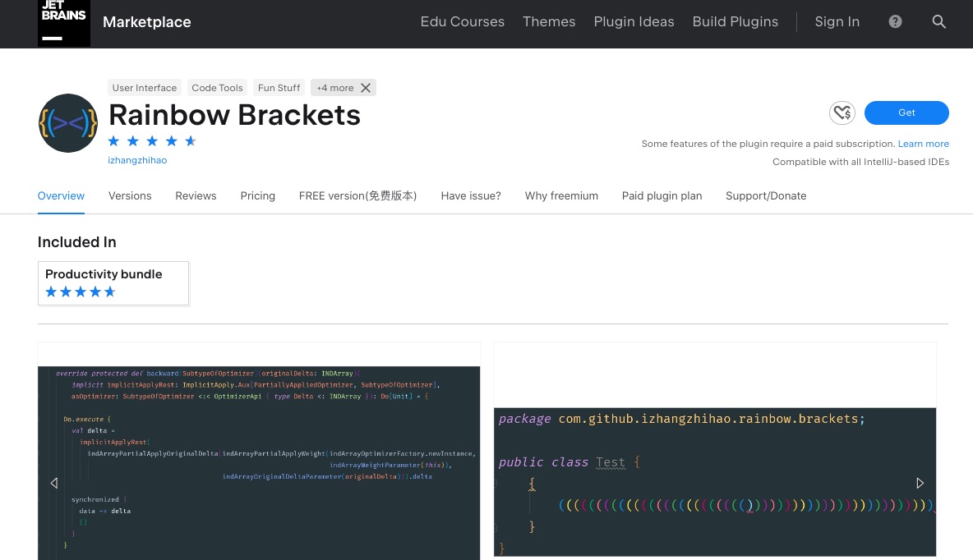Viewport: 973px width, 560px height.
Task: Open the Paid plugin plan tab
Action: [x=662, y=196]
